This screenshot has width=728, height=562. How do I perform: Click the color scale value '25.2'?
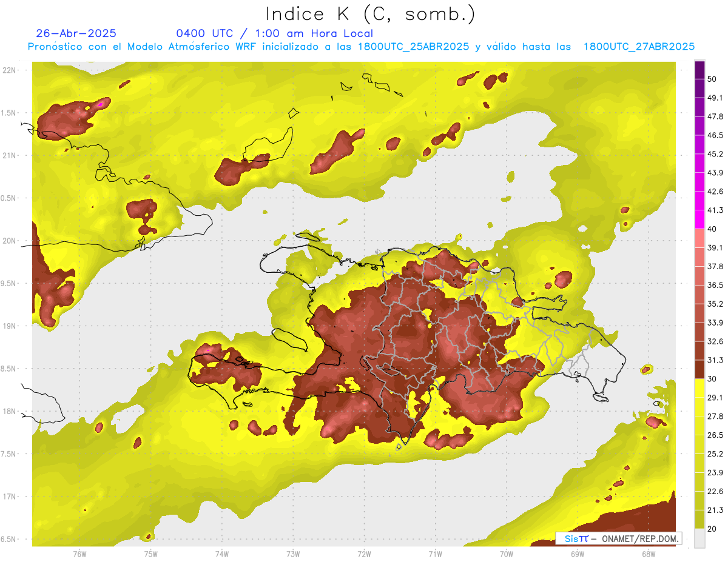(715, 454)
